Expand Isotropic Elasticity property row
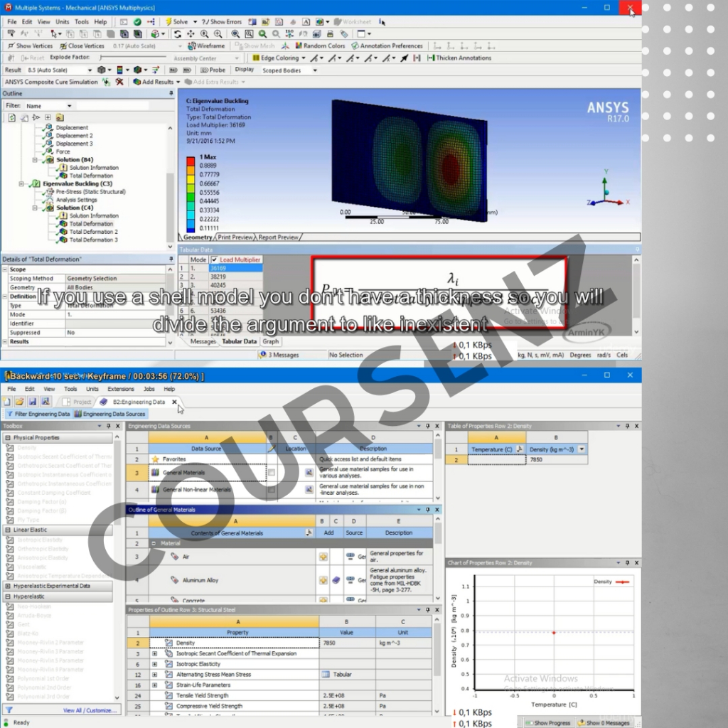Viewport: 728px width, 728px height. pyautogui.click(x=154, y=665)
